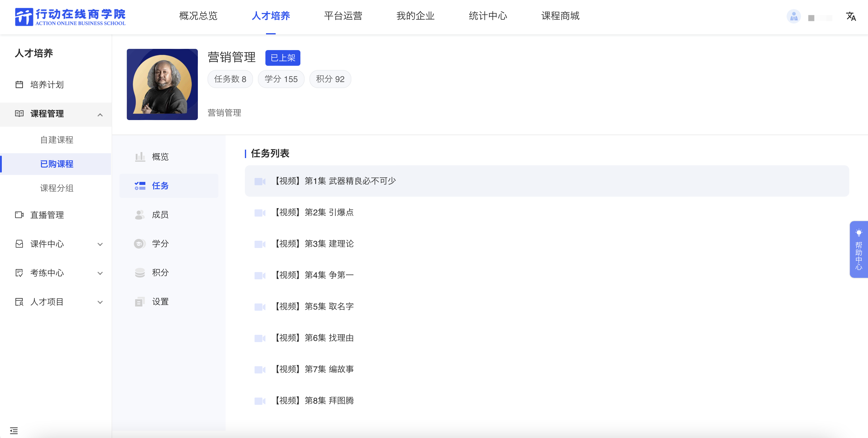Click video icon of 第8集 拜图腾
The image size is (868, 438).
point(260,401)
